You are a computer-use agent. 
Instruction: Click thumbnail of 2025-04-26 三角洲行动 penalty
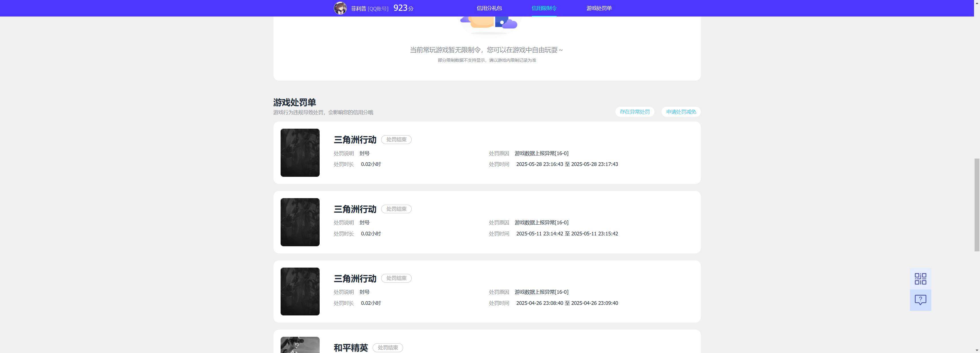300,292
